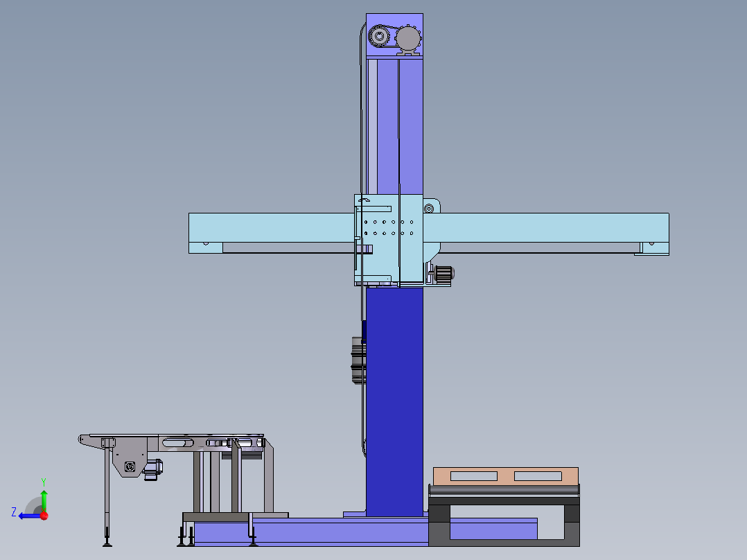Select the tan wooden pallet on the roller conveyor
This screenshot has height=560, width=747.
505,475
